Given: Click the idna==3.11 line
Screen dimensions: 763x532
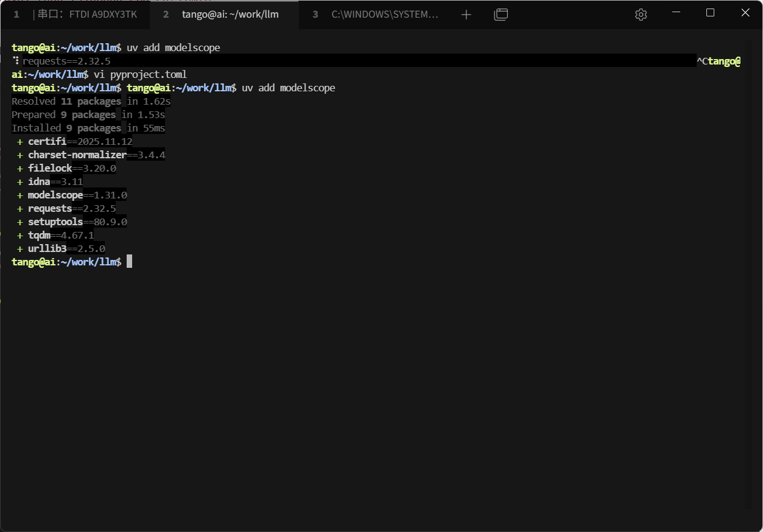Looking at the screenshot, I should [50, 181].
